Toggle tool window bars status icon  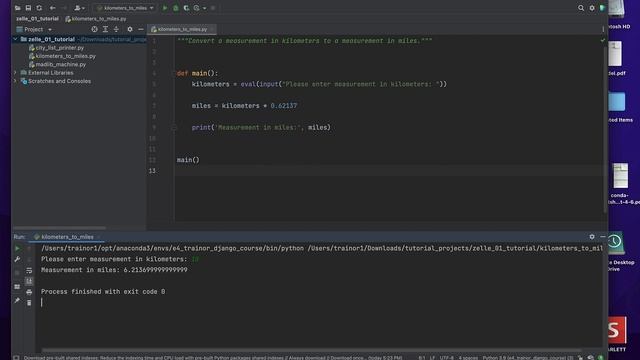[16, 358]
